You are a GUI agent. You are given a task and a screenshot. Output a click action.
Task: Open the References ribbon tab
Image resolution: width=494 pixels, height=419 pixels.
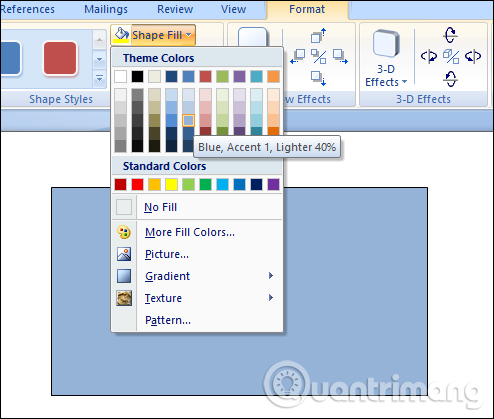tap(27, 9)
